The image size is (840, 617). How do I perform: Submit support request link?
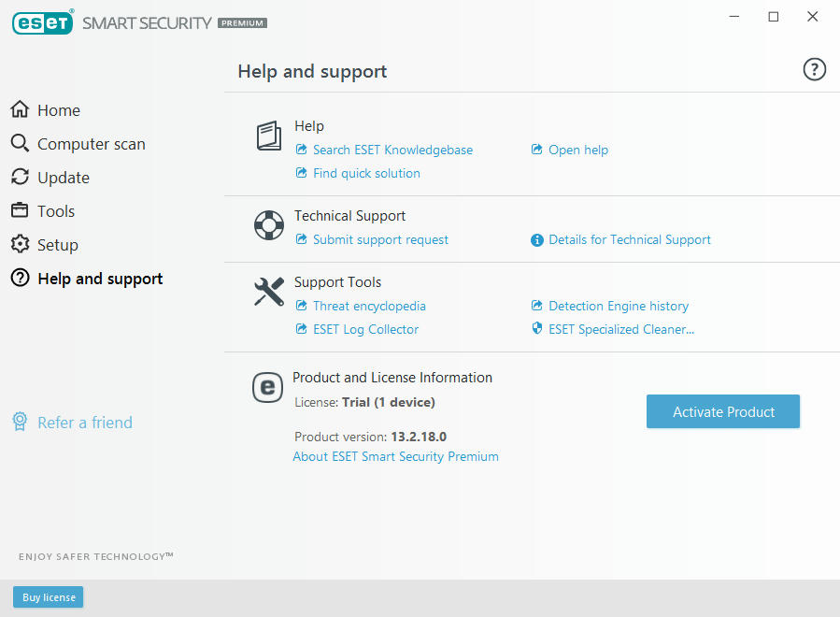click(x=380, y=239)
